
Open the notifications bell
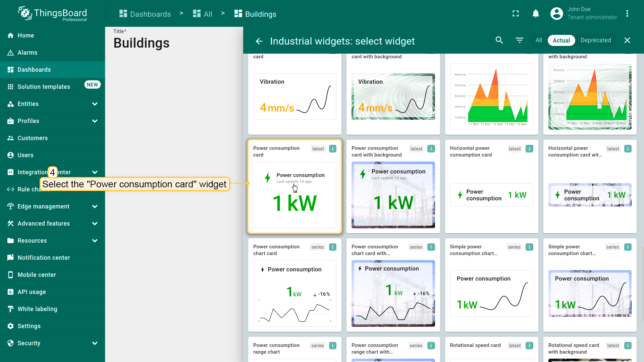click(536, 14)
